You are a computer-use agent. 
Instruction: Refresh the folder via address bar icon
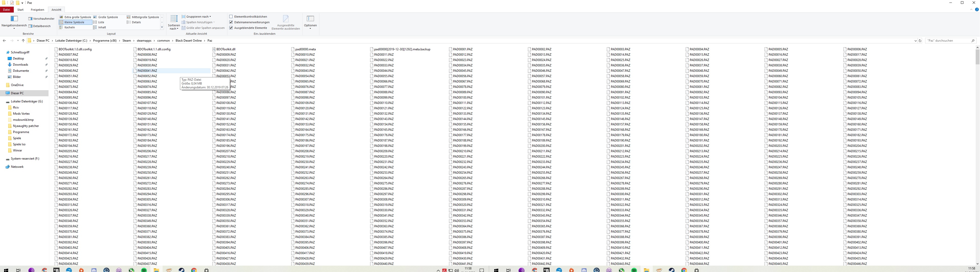tap(920, 41)
